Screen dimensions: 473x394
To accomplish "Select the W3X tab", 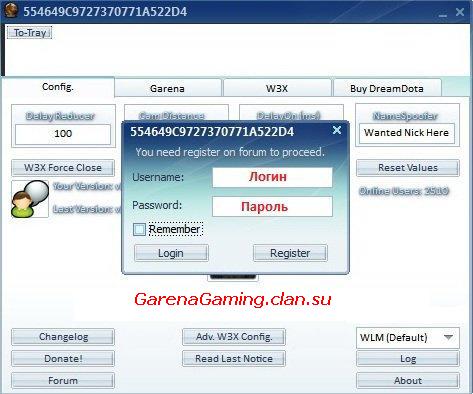I will point(277,88).
